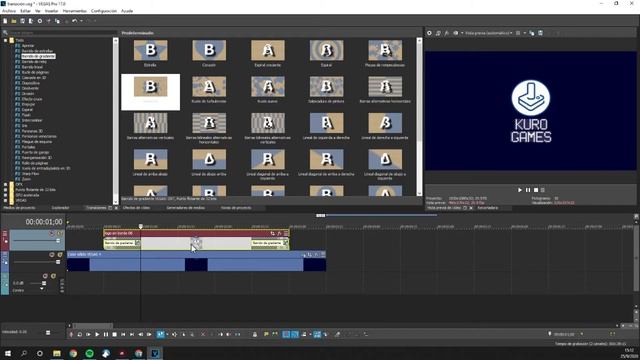
Task: Click the Delete (red X) icon in timeline toolbar
Action: click(x=203, y=334)
